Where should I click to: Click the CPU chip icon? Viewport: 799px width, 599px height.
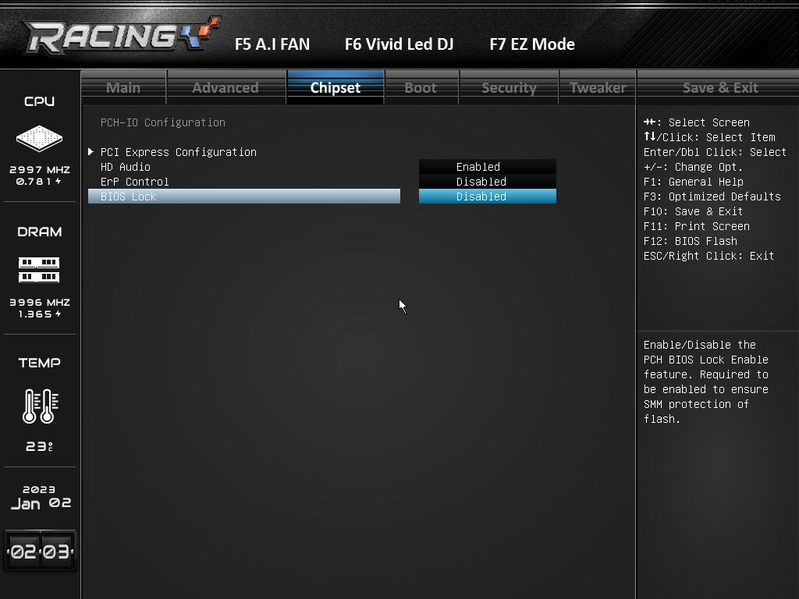point(39,138)
